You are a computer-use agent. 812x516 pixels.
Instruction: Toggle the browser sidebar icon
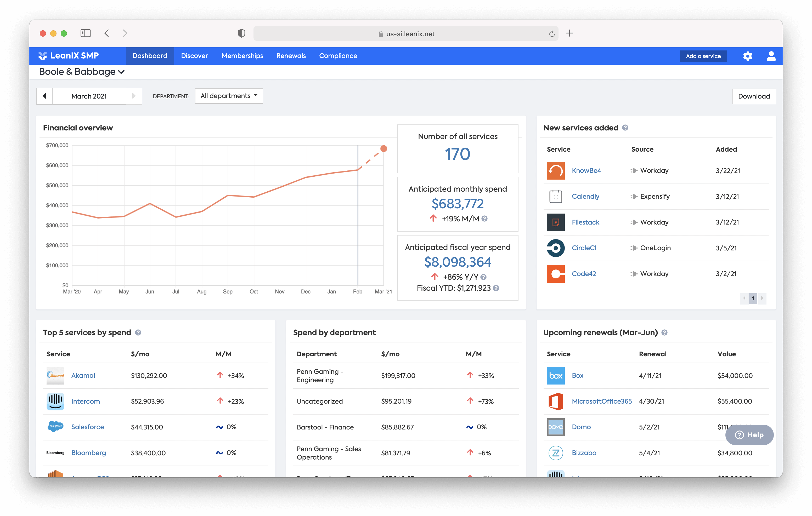tap(85, 33)
